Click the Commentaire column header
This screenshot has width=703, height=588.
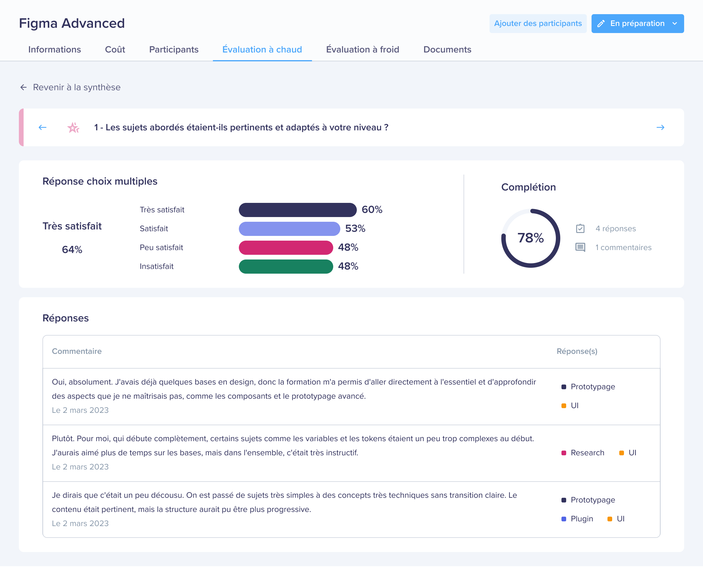77,351
